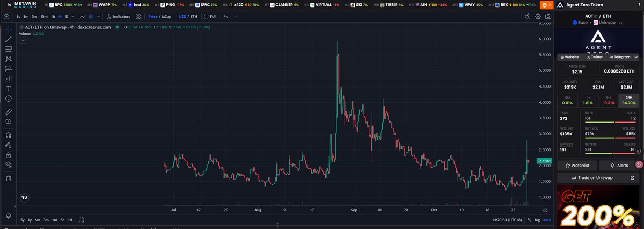
Task: Undo the last chart action
Action: click(x=225, y=17)
